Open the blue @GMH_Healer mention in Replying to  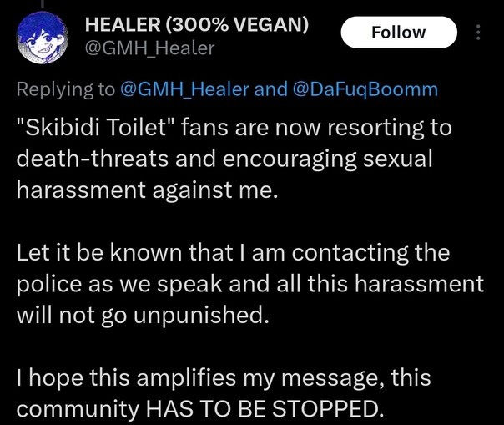tap(184, 89)
